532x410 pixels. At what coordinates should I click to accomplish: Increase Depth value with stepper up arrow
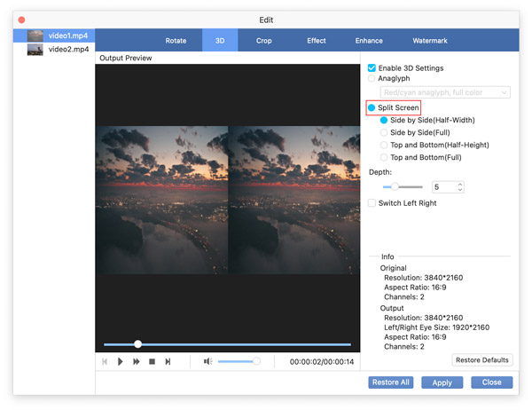coord(460,185)
